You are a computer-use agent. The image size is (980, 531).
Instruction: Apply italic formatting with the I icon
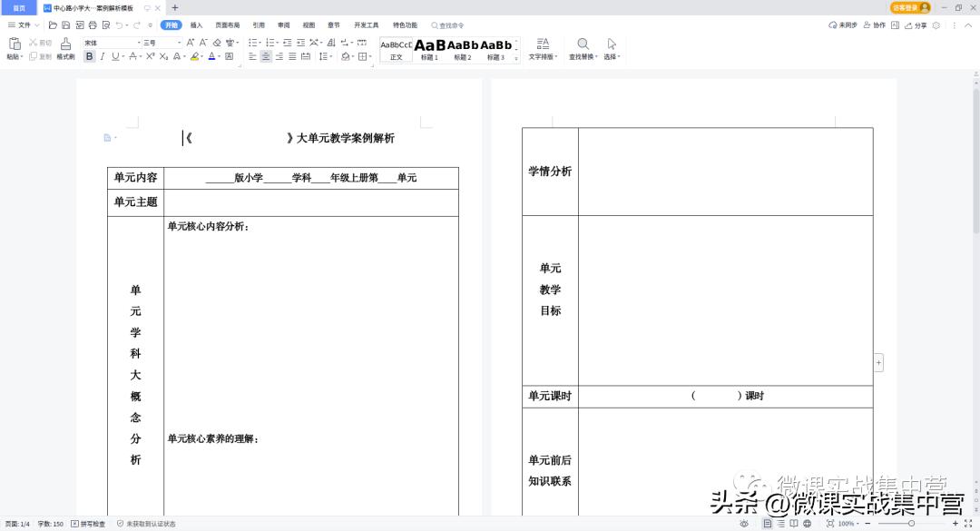[102, 56]
